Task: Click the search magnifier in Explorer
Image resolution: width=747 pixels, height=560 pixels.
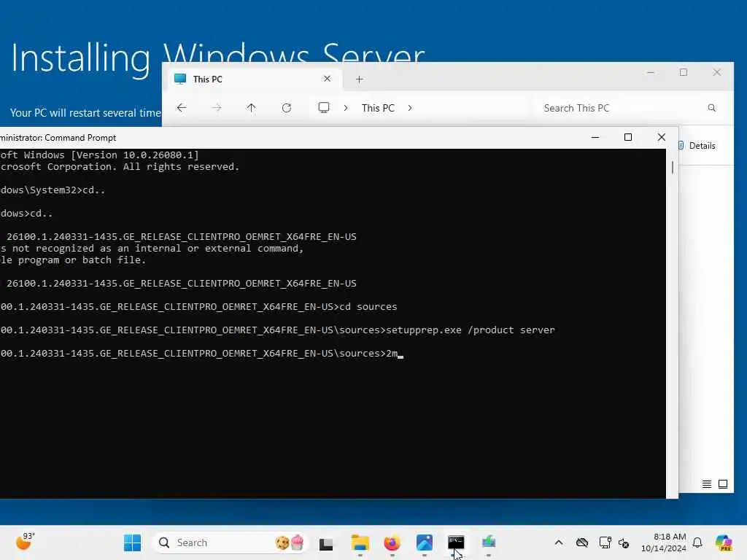Action: point(712,108)
